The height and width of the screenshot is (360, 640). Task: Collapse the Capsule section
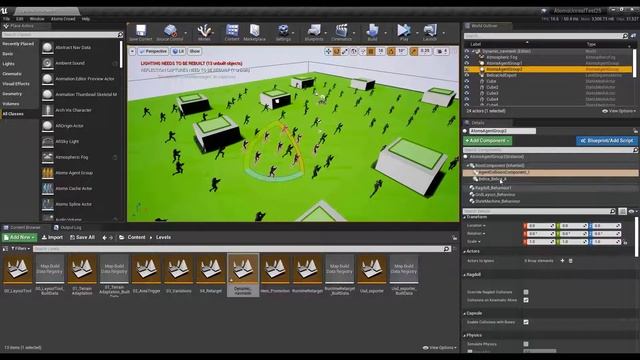pyautogui.click(x=465, y=313)
